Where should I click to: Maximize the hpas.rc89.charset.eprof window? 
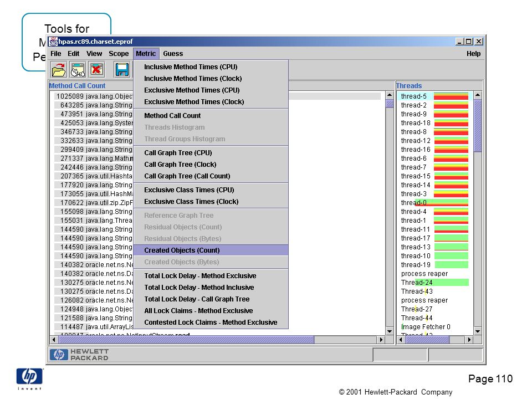469,42
